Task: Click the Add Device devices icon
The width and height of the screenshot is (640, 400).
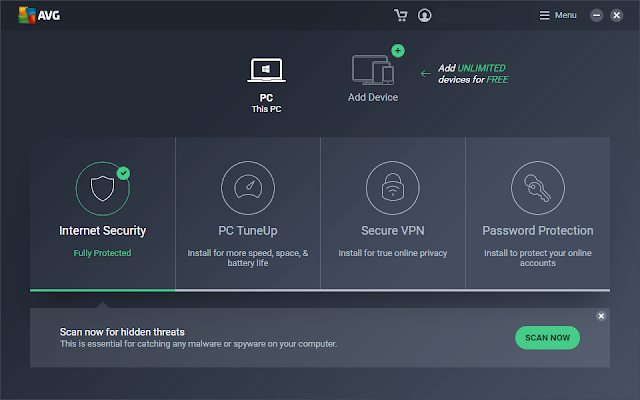Action: [373, 70]
